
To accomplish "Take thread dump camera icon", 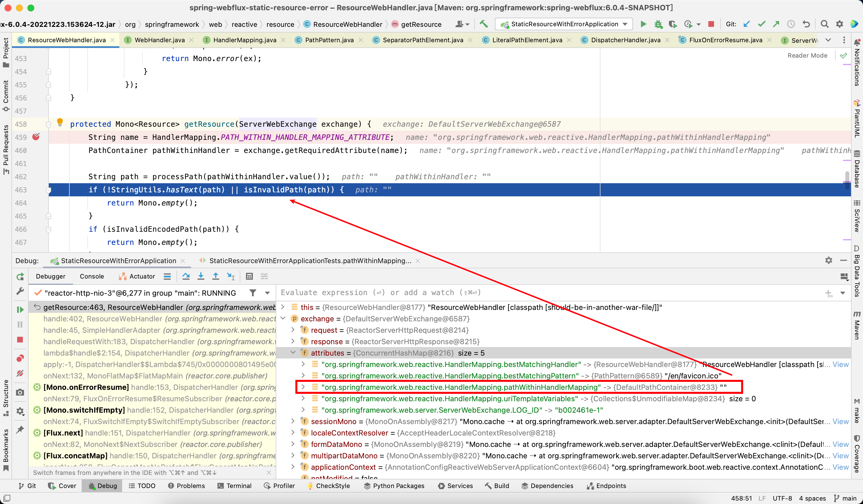I will pyautogui.click(x=20, y=392).
